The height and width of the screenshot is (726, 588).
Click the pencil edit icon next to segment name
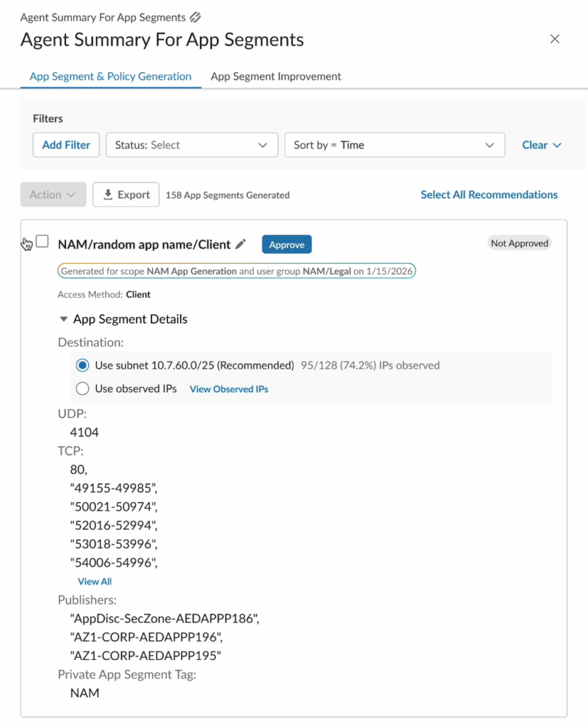pos(241,245)
